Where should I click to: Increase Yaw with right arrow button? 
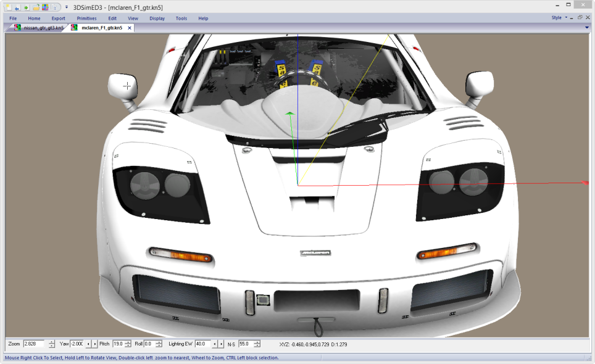click(x=95, y=344)
